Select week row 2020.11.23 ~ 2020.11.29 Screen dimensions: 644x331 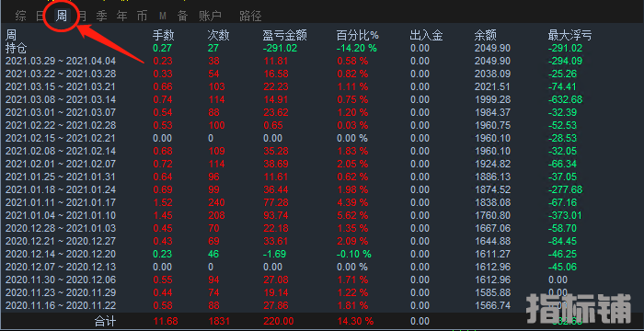pyautogui.click(x=61, y=292)
